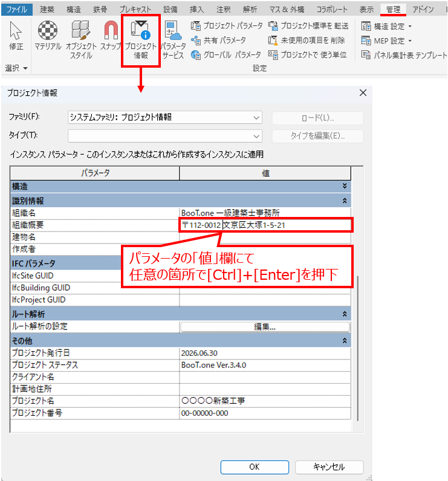Switch to the 注釈 ribbon tab
The width and height of the screenshot is (448, 481).
pos(223,10)
